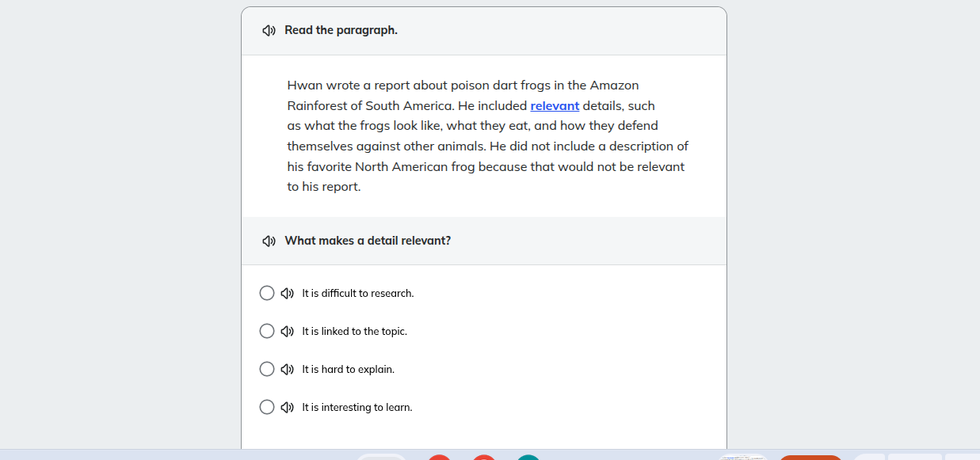The height and width of the screenshot is (460, 980).
Task: Play audio for "It is linked to the topic"
Action: (x=288, y=332)
